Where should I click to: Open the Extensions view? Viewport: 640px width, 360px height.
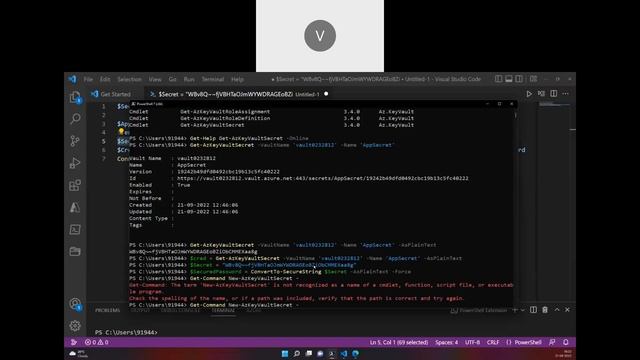tap(75, 185)
